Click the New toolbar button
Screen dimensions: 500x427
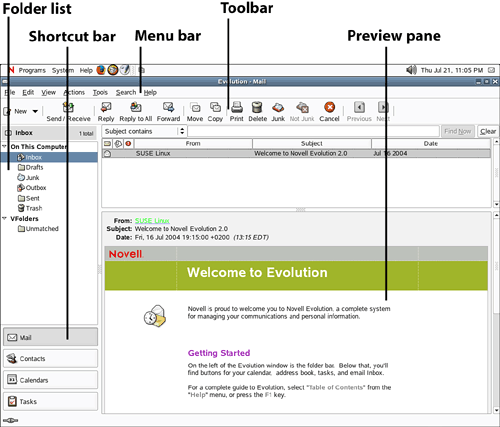tap(15, 111)
